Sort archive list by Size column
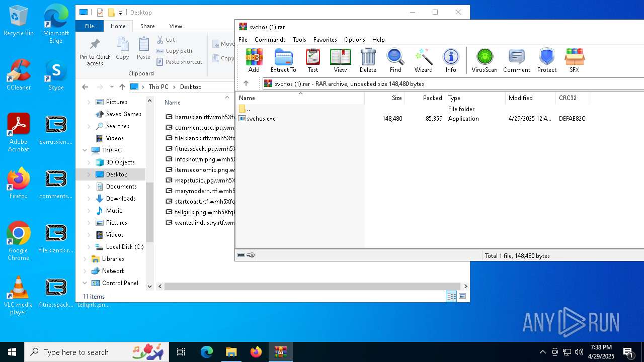This screenshot has height=362, width=644. coord(385,98)
